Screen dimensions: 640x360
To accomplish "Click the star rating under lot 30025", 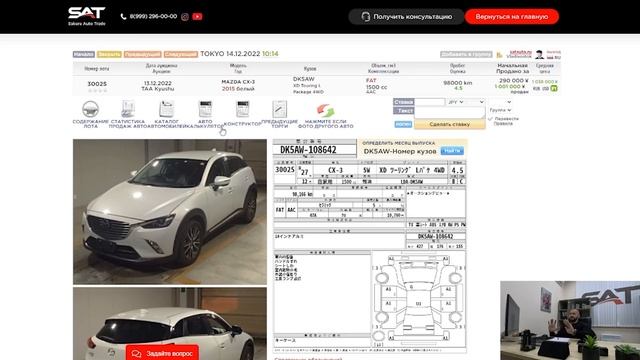I will 97,91.
